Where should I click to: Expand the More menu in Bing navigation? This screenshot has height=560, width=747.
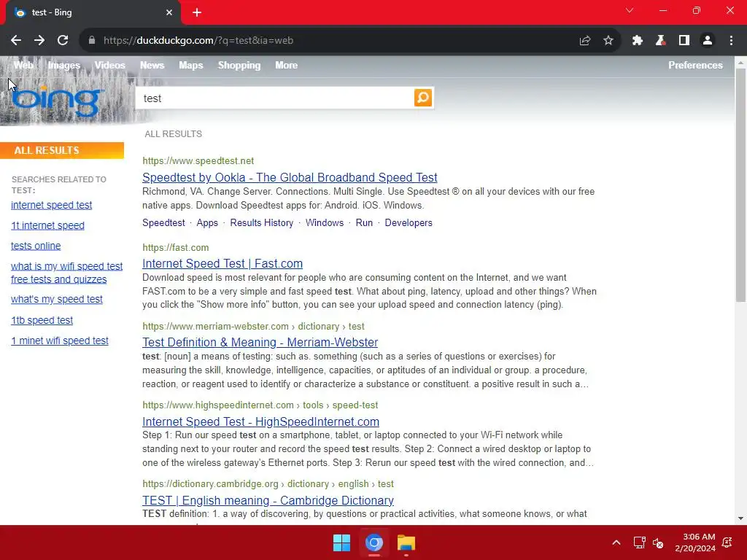click(286, 65)
